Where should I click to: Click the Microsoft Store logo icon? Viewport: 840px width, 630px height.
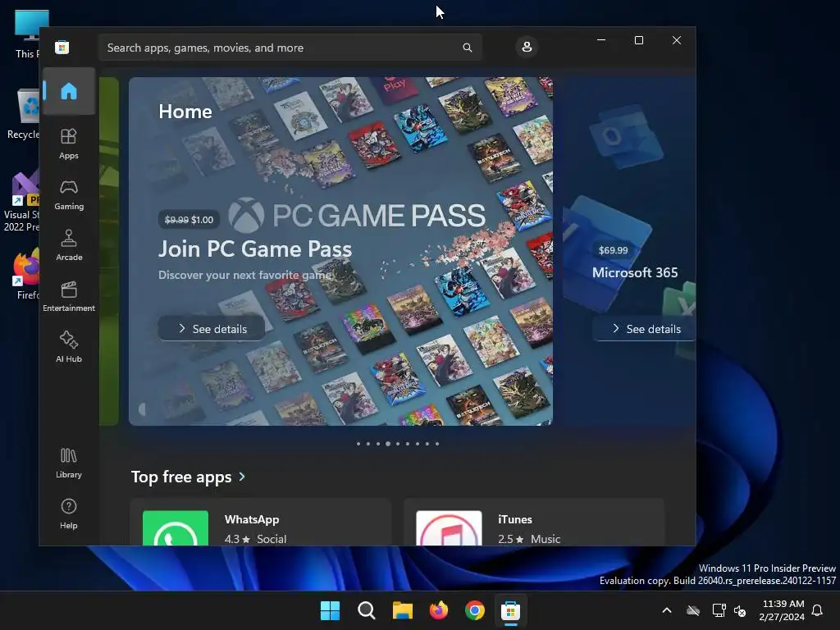(x=62, y=47)
